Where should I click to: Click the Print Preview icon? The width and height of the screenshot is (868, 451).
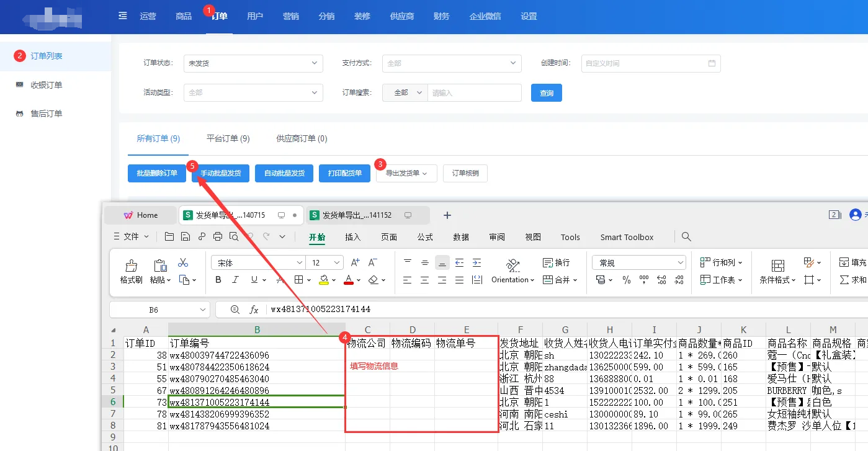[233, 236]
